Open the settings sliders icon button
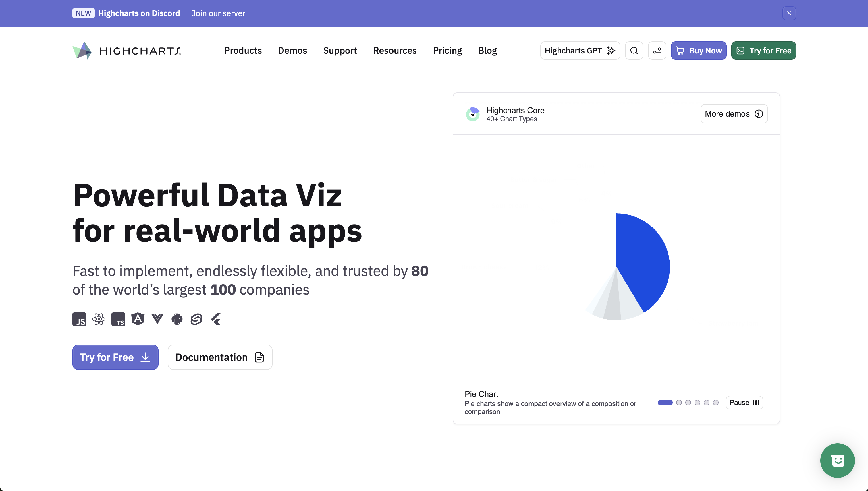868x491 pixels. (657, 51)
